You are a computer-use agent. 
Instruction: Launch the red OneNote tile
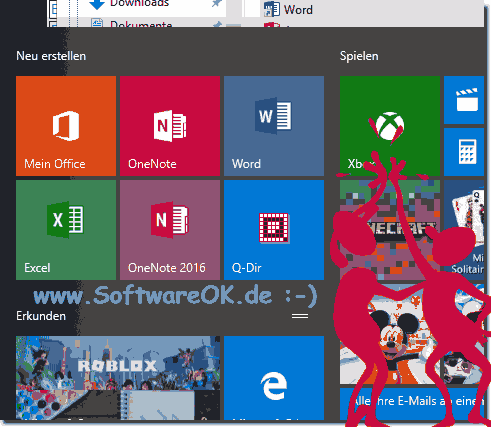(170, 126)
